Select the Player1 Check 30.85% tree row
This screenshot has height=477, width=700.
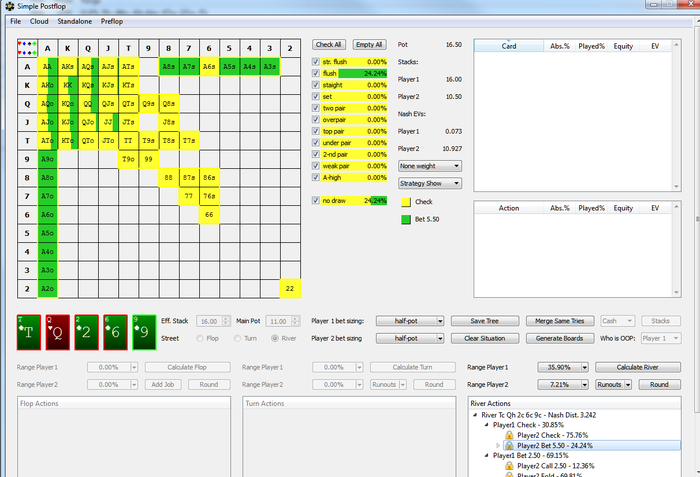pyautogui.click(x=528, y=425)
